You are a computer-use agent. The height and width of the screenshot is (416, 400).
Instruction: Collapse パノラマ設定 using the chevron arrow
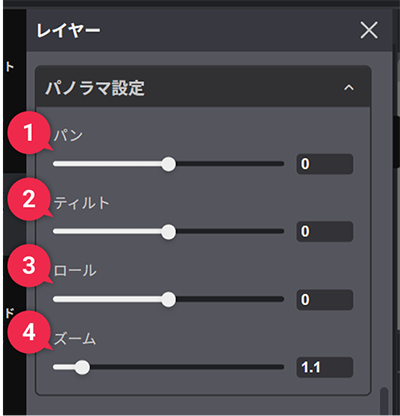click(x=349, y=88)
